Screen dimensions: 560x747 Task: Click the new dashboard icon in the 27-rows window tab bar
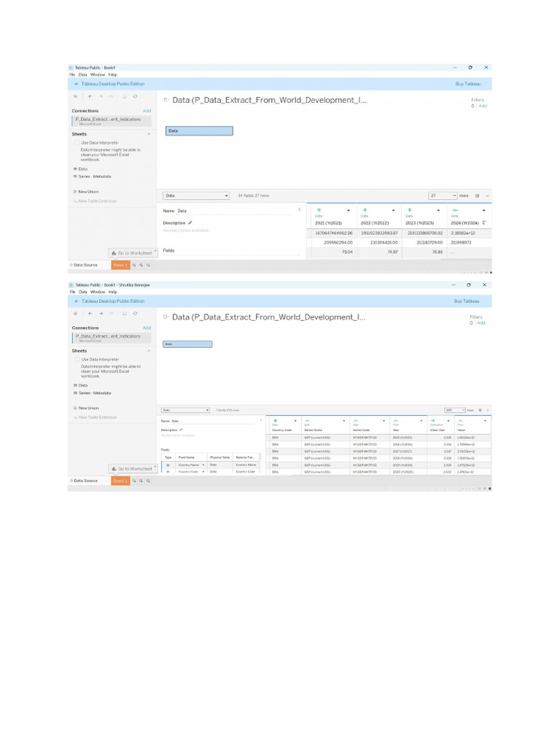[141, 265]
